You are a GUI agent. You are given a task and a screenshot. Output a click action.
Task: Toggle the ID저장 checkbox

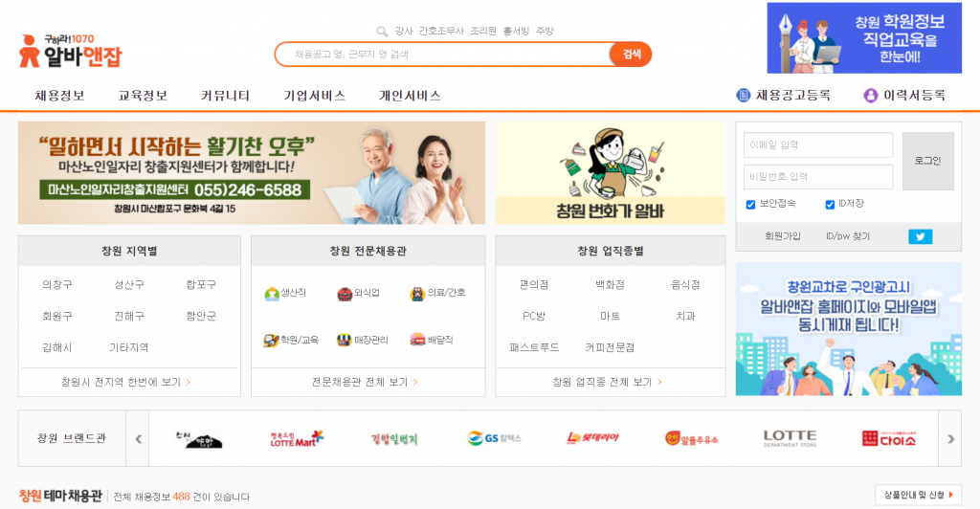[830, 205]
